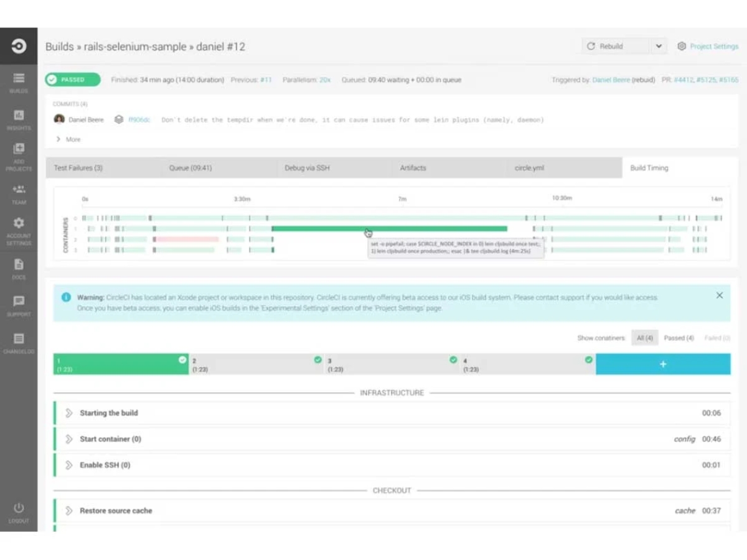Show Passed (4) containers filter
Viewport: 747px width, 560px height.
click(x=679, y=338)
